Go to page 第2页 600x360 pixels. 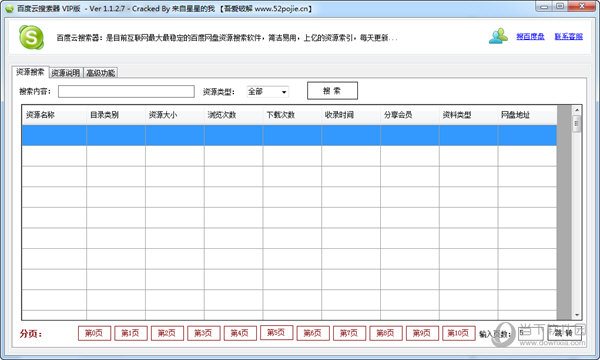(167, 333)
